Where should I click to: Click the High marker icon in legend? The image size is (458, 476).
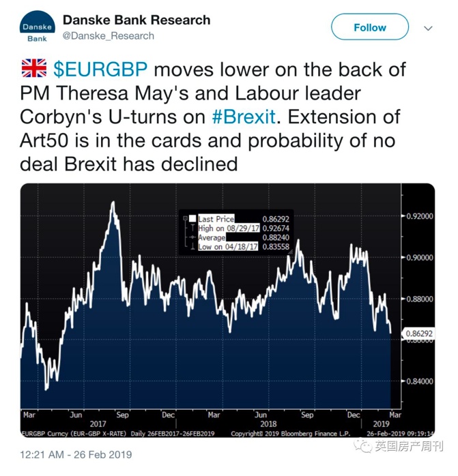tap(193, 228)
